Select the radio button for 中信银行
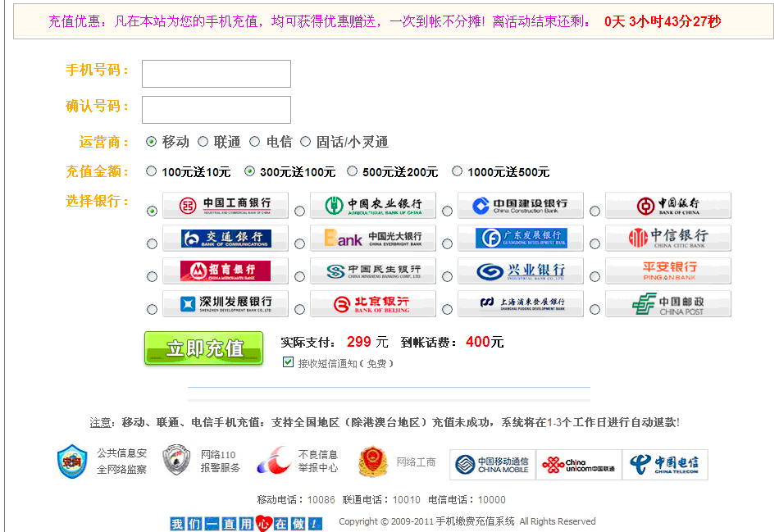 pos(594,244)
